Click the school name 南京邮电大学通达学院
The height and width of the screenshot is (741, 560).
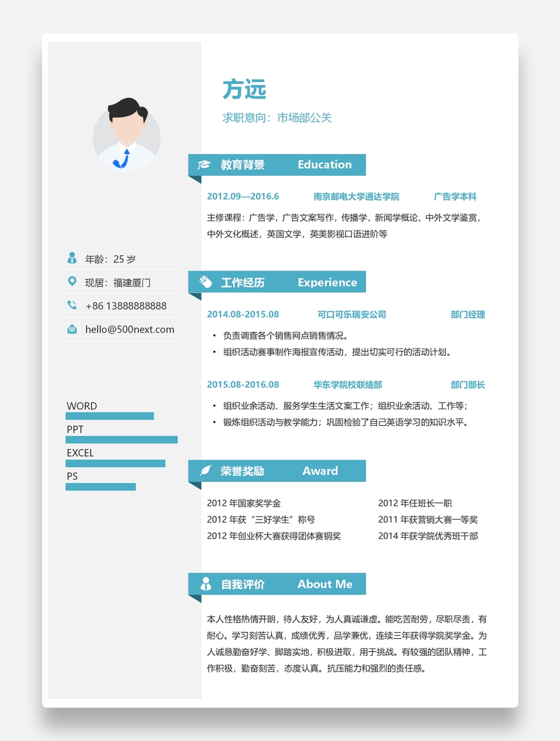(x=356, y=197)
